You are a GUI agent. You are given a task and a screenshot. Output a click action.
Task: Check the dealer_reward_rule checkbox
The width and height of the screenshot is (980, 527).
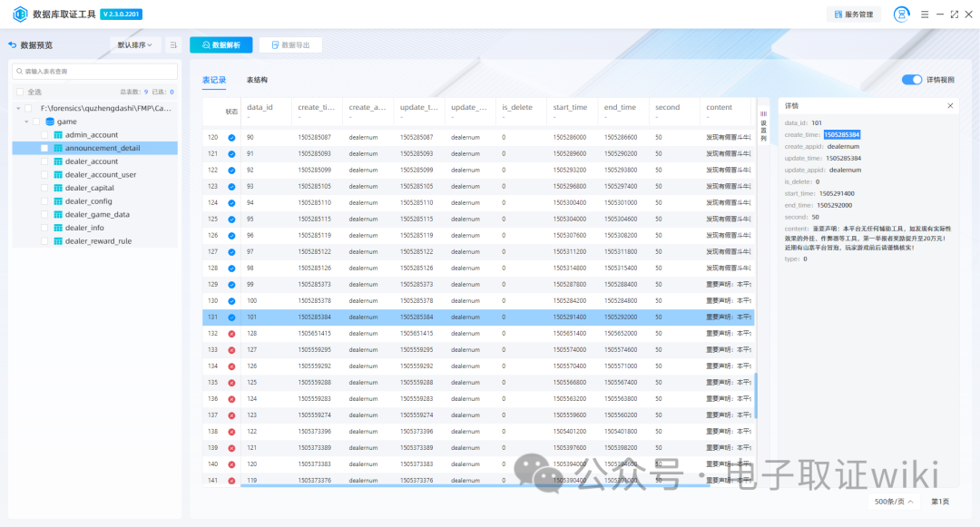pos(44,241)
